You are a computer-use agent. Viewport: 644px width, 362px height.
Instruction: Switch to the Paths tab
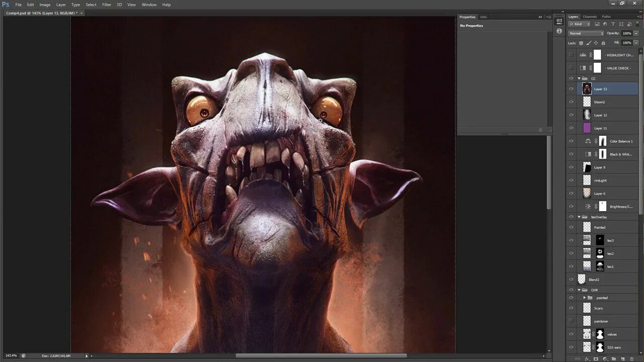coord(606,17)
